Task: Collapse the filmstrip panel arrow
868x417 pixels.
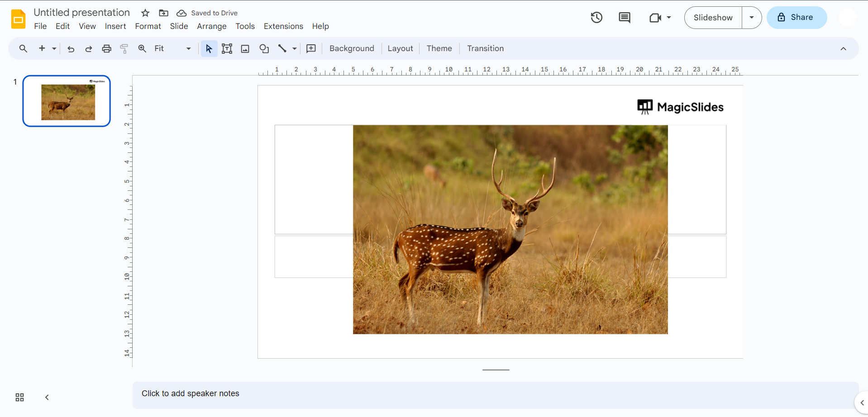Action: [47, 397]
